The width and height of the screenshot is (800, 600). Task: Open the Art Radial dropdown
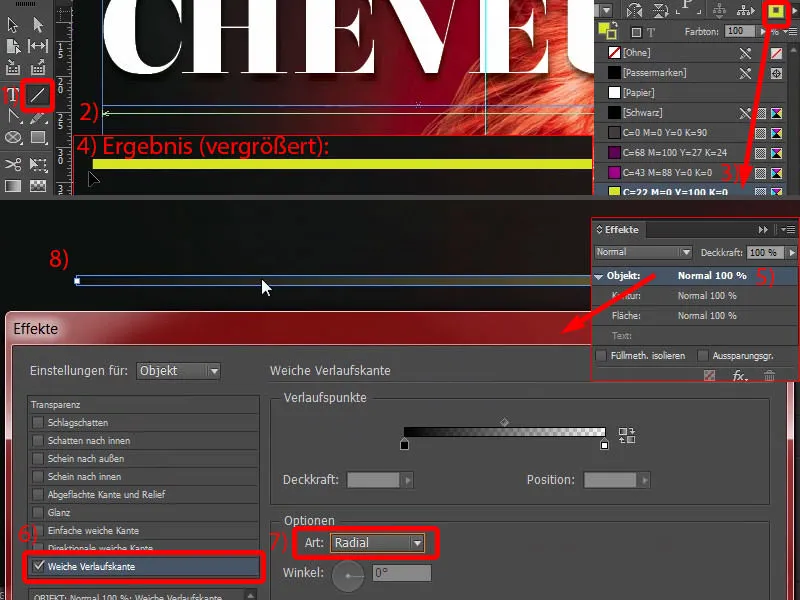coord(377,543)
